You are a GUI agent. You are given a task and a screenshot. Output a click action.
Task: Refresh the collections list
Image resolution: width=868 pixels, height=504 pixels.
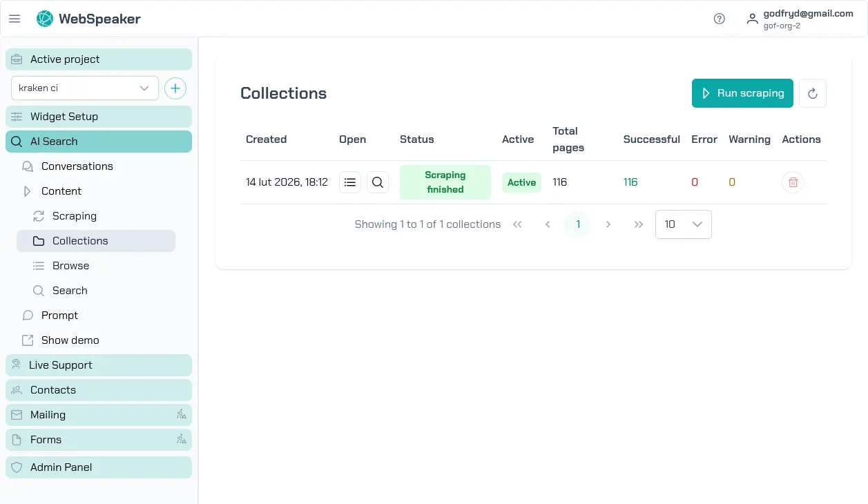coord(813,93)
